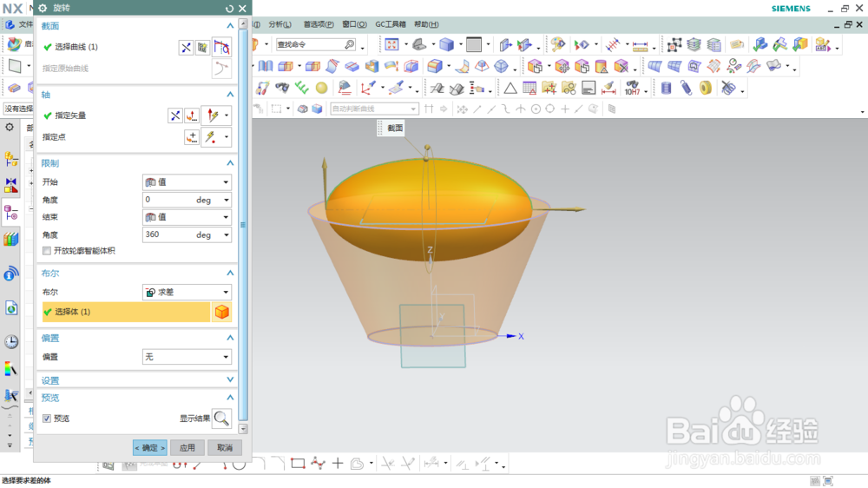
Task: Open the end angle 360 deg dropdown
Action: click(227, 234)
